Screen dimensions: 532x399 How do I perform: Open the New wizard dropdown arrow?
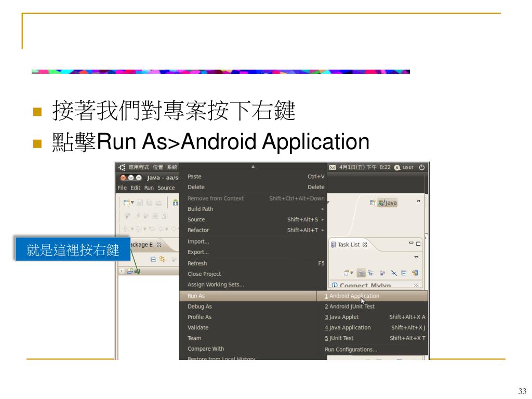(x=132, y=203)
